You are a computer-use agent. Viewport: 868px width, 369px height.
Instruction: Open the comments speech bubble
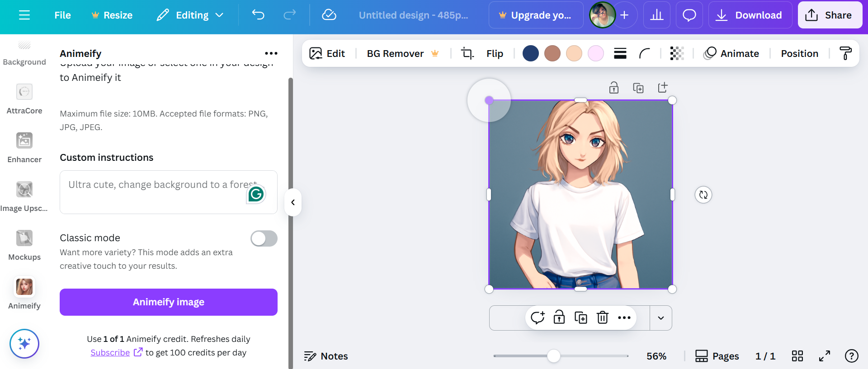[689, 15]
